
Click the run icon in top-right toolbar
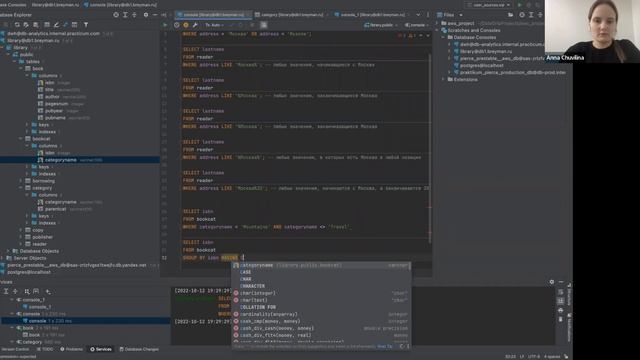(519, 5)
